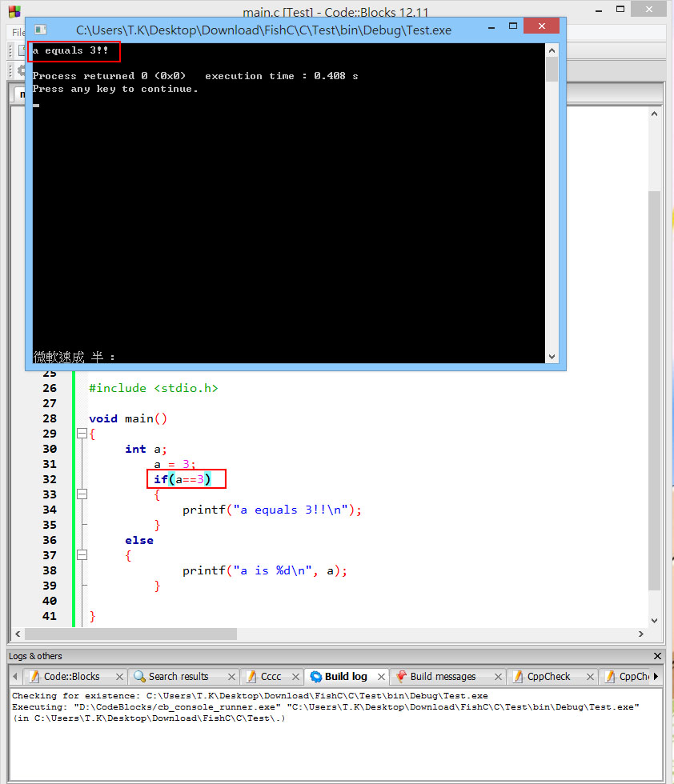Click the editor vertical scrollbar up arrow
Viewport: 674px width, 784px height.
[x=655, y=114]
